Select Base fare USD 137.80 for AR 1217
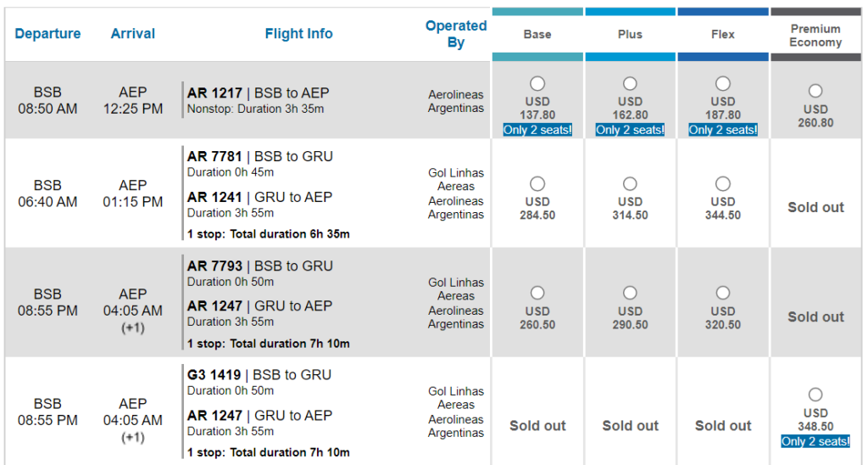This screenshot has width=868, height=465. [x=537, y=84]
